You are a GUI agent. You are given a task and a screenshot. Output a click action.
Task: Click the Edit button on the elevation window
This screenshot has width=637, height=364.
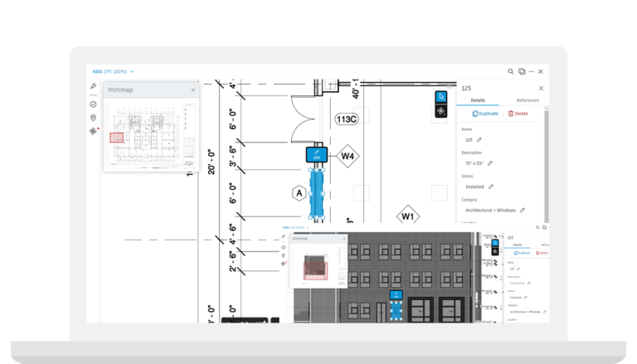[396, 295]
